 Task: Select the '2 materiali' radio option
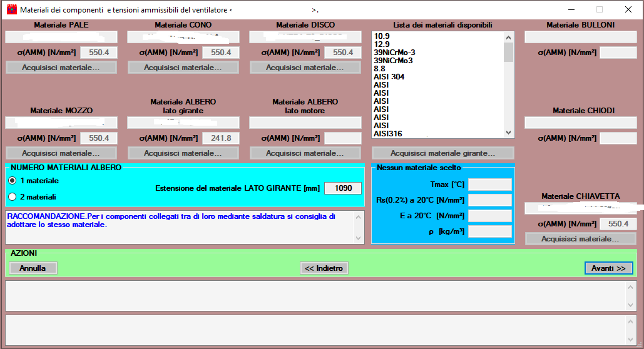pyautogui.click(x=13, y=197)
